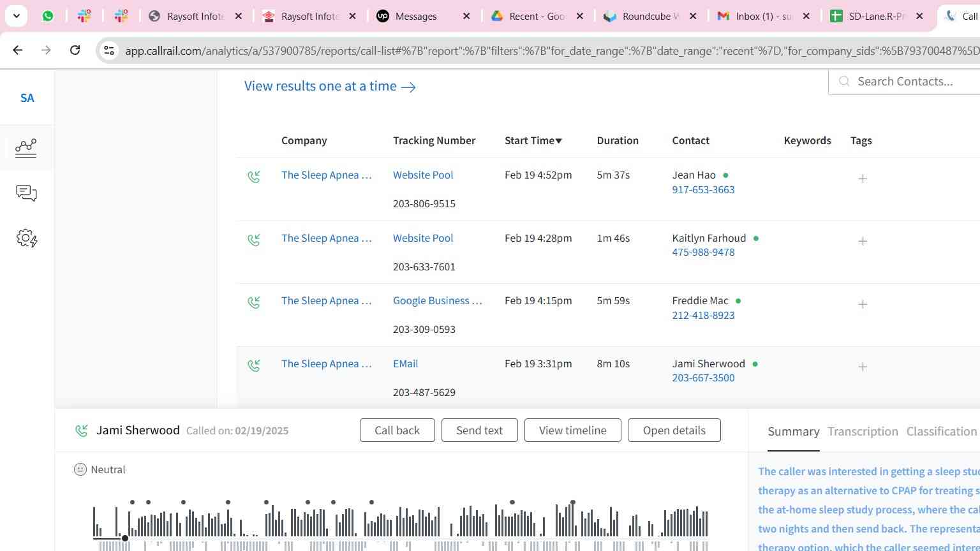Click the Call back button
Image resolution: width=980 pixels, height=551 pixels.
coord(397,430)
